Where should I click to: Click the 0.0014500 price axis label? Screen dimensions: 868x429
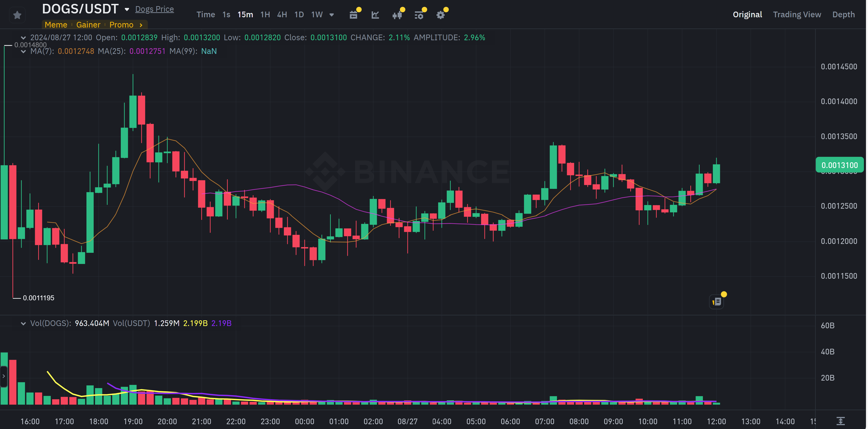[839, 67]
